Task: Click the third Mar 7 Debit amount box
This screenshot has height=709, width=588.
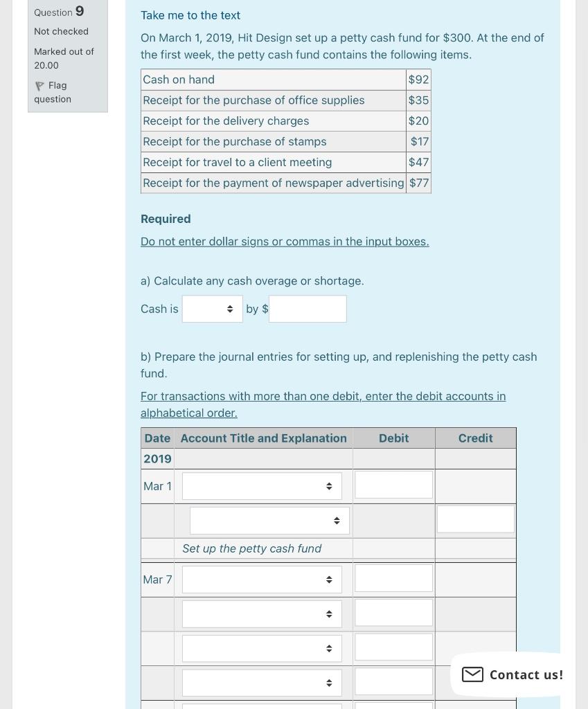Action: click(393, 646)
